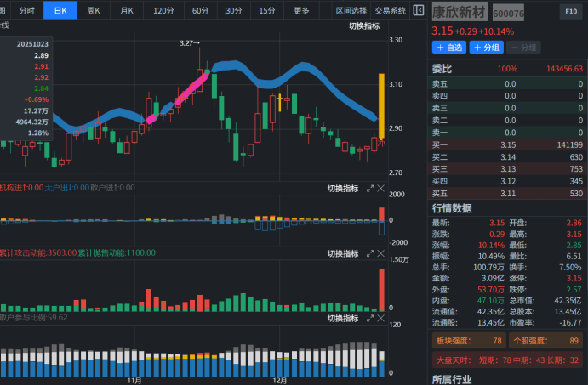Close the 累计攻击动能 indicator panel
The image size is (588, 385).
point(381,253)
